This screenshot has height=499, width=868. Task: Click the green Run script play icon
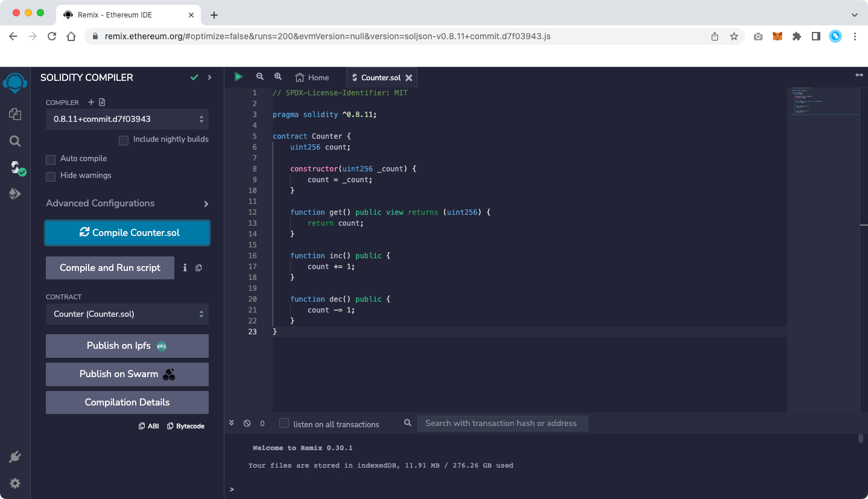pos(239,77)
